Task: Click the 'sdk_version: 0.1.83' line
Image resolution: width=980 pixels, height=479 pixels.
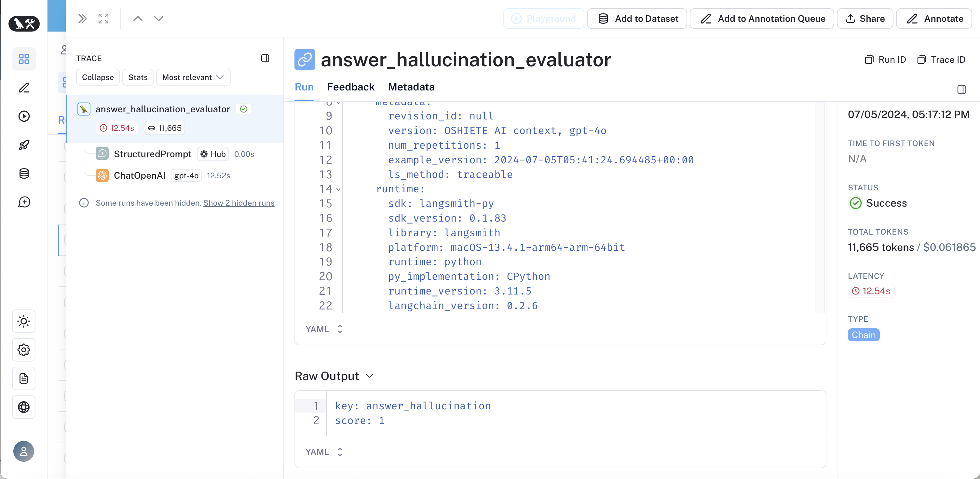Action: pyautogui.click(x=447, y=218)
